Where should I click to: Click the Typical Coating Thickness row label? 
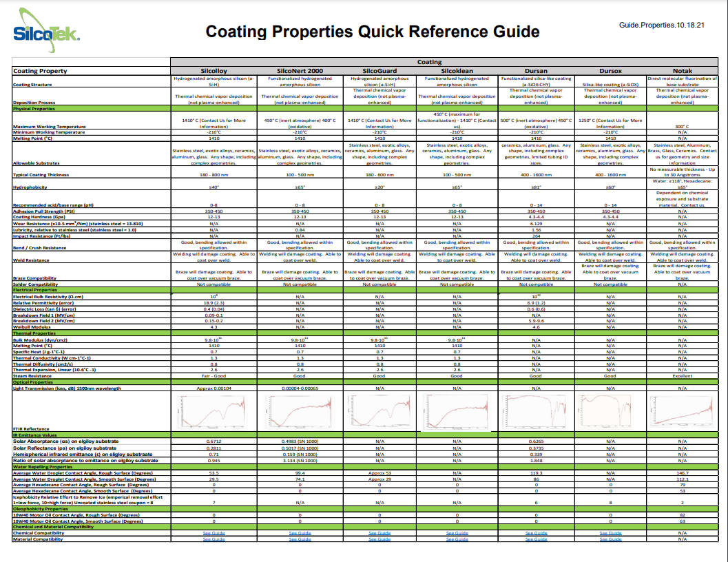click(41, 175)
